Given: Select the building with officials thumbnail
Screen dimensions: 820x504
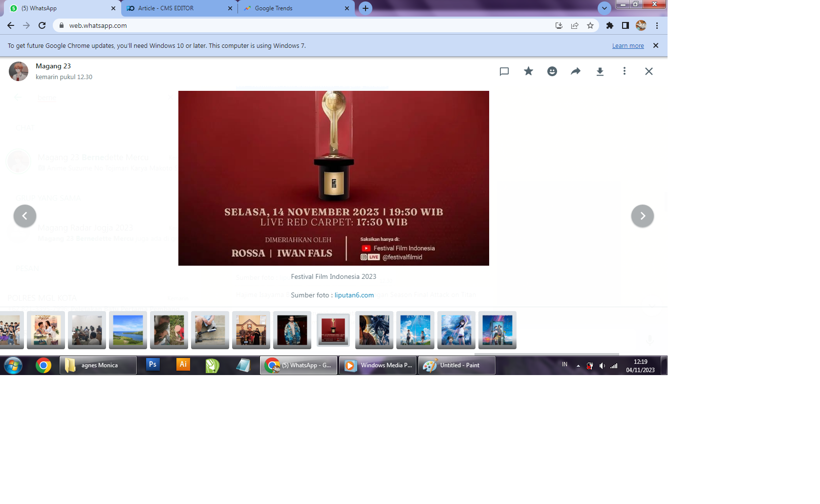Looking at the screenshot, I should tap(251, 330).
